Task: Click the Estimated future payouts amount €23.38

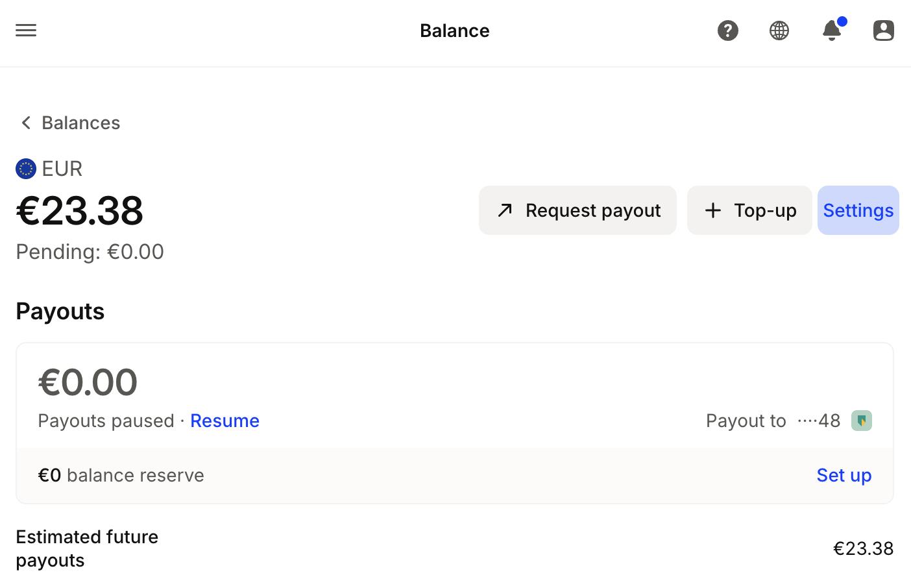Action: pyautogui.click(x=863, y=548)
